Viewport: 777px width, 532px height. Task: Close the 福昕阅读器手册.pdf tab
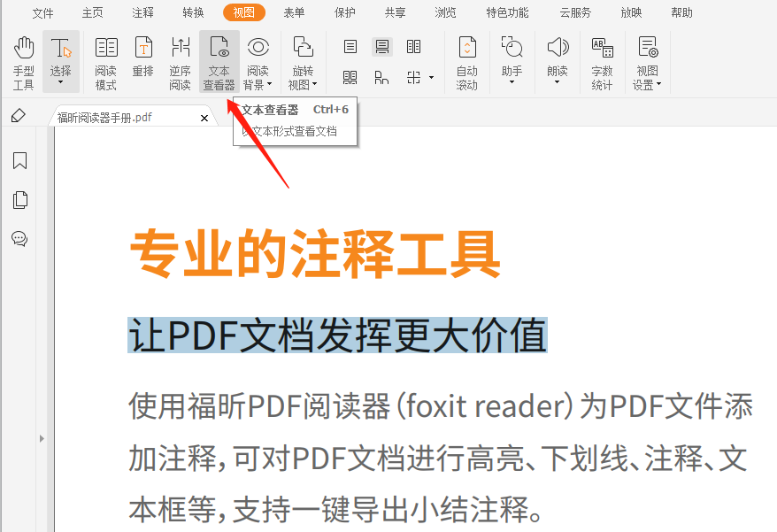204,118
